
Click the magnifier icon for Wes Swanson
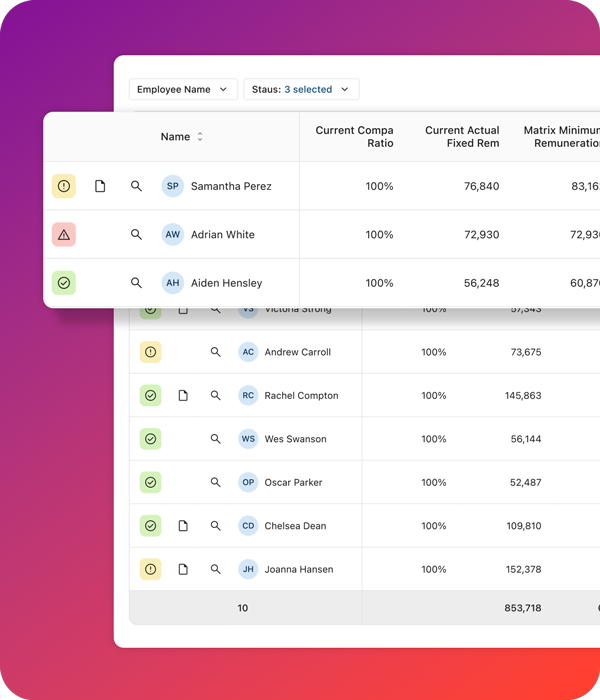click(x=215, y=439)
